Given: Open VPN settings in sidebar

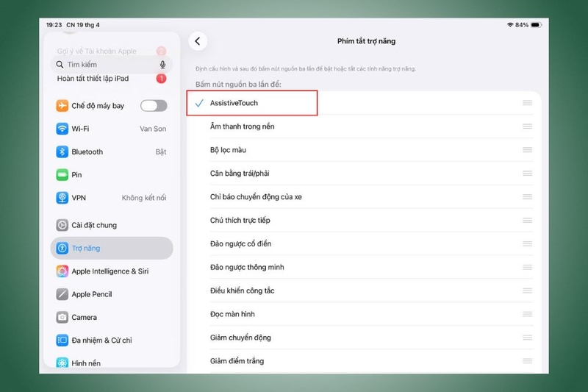Looking at the screenshot, I should point(112,198).
